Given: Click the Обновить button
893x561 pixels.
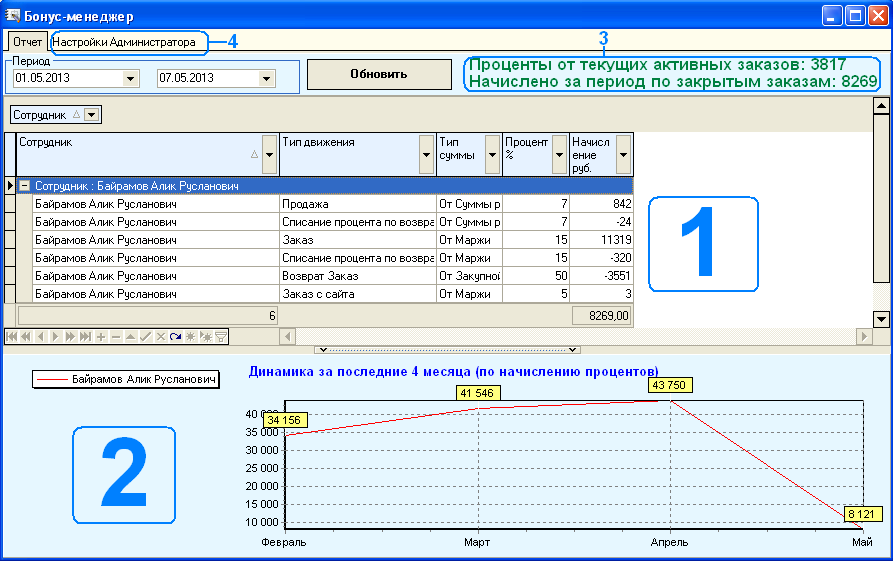Looking at the screenshot, I should tap(379, 74).
